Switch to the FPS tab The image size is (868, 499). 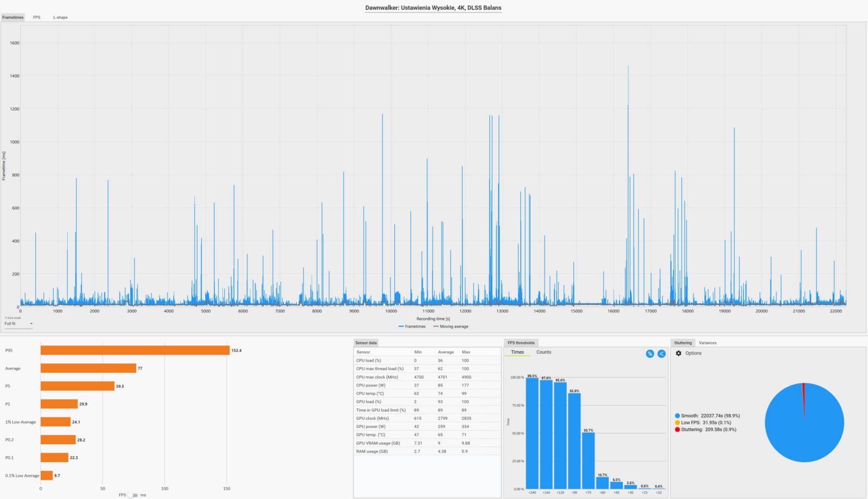[36, 17]
